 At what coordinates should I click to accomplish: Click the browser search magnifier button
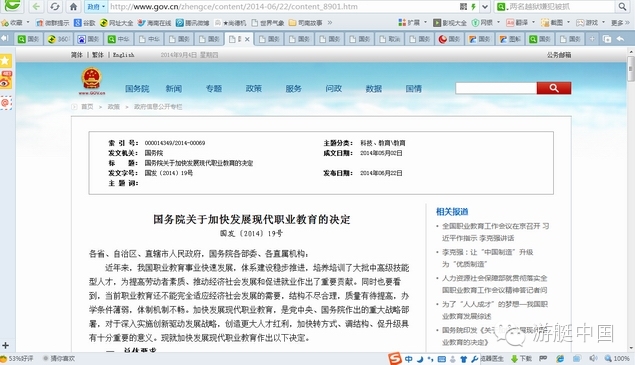tap(622, 6)
